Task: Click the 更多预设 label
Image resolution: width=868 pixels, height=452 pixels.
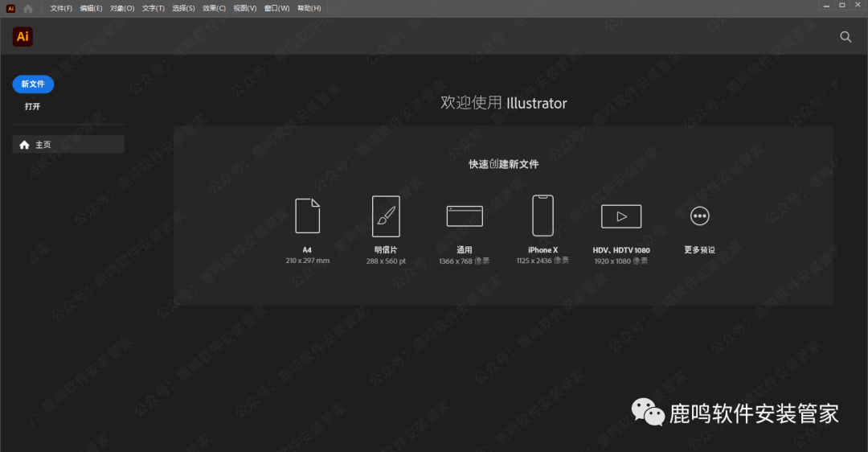Action: (700, 250)
